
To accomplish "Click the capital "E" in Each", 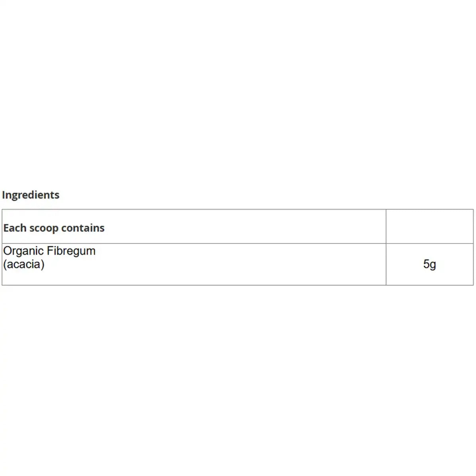I will pyautogui.click(x=6, y=228).
